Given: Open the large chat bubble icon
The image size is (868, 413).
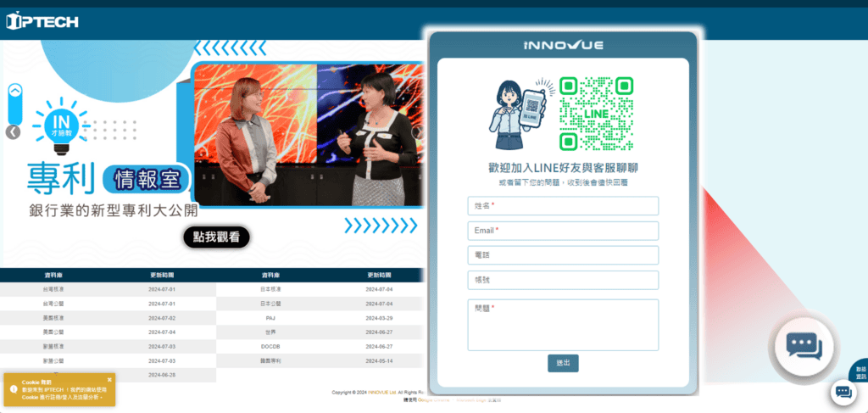Looking at the screenshot, I should point(804,344).
